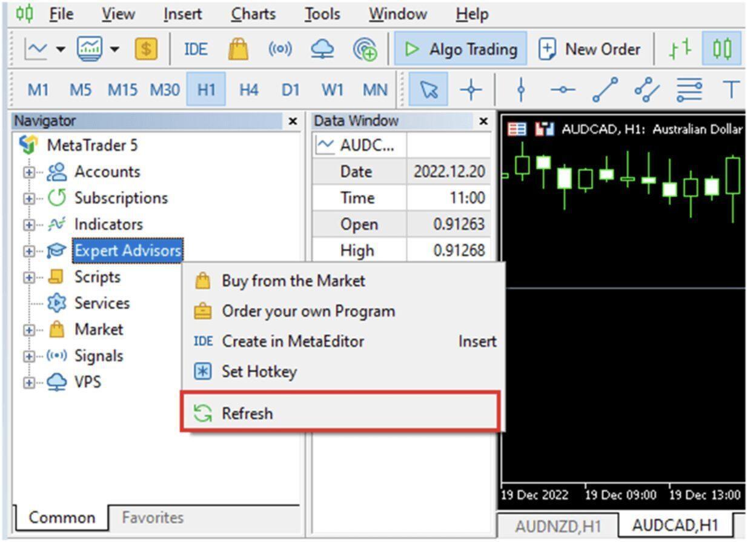
Task: Select the trendline drawing tool
Action: pos(604,90)
